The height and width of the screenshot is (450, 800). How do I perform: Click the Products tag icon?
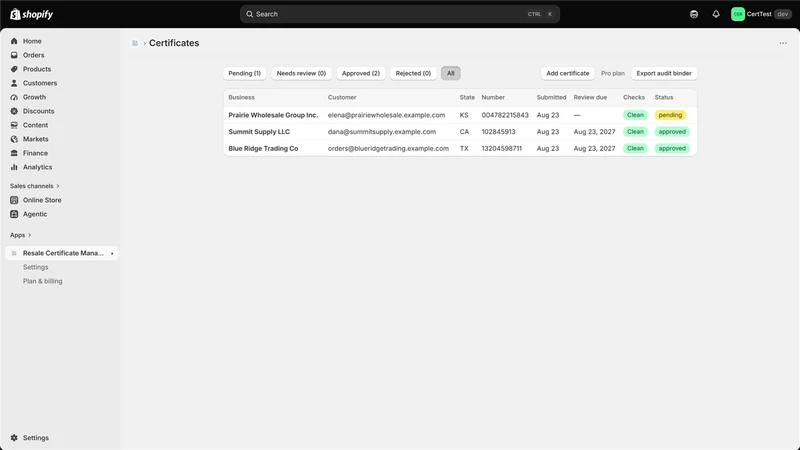pos(14,69)
